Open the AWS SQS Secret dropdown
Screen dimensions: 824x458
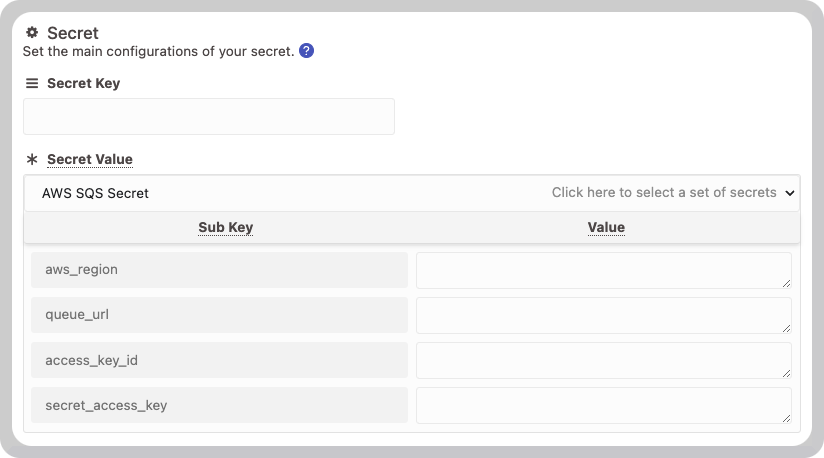411,193
